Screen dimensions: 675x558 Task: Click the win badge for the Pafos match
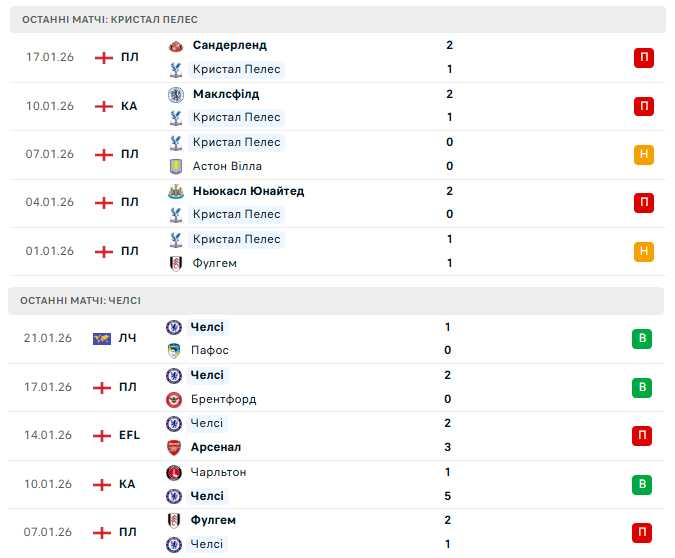tap(642, 339)
